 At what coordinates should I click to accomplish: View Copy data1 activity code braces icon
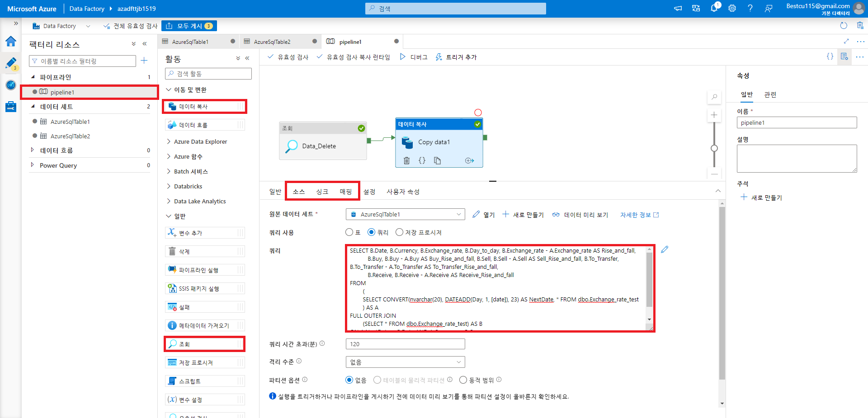422,160
